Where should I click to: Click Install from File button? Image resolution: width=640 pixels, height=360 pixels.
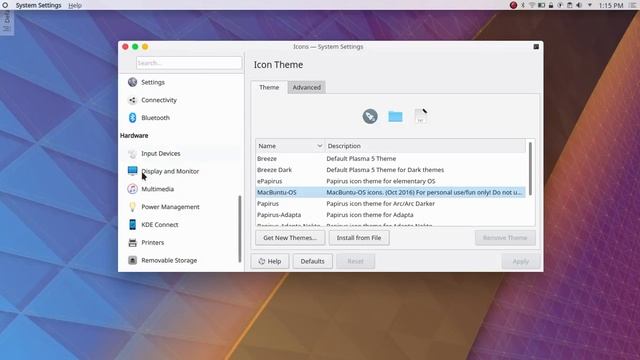(x=359, y=238)
